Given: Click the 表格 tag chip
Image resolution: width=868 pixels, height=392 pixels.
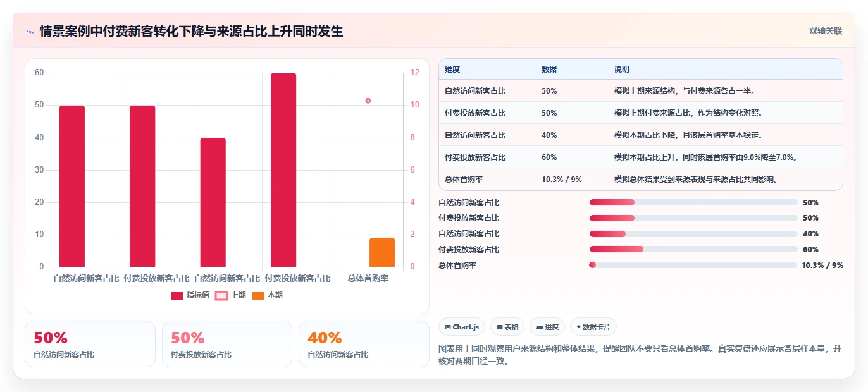Looking at the screenshot, I should point(507,327).
